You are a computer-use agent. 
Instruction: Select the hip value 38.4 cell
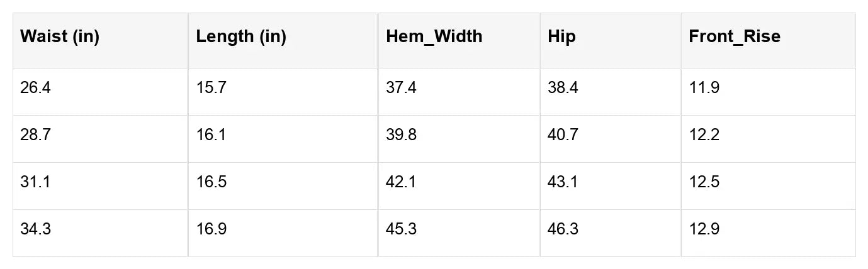(563, 88)
